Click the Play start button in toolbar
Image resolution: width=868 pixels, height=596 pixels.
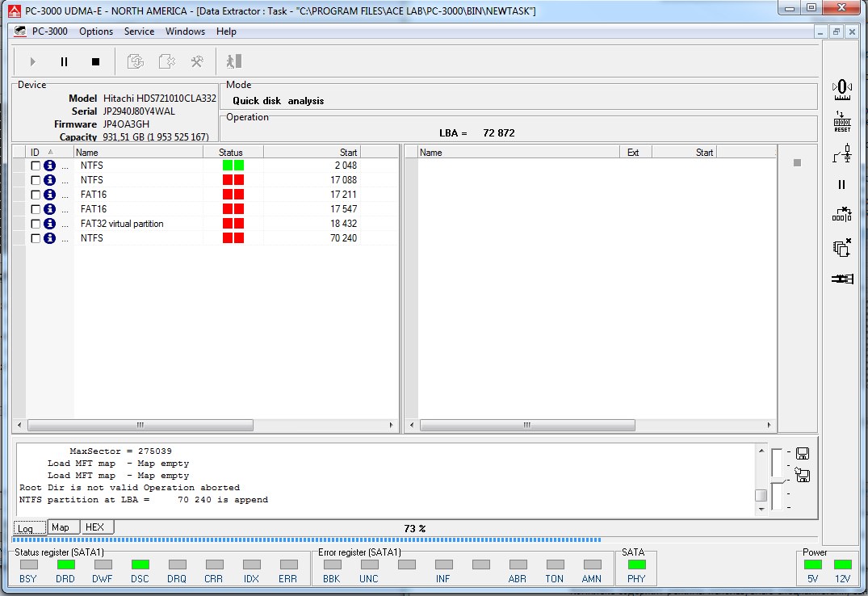click(x=32, y=61)
